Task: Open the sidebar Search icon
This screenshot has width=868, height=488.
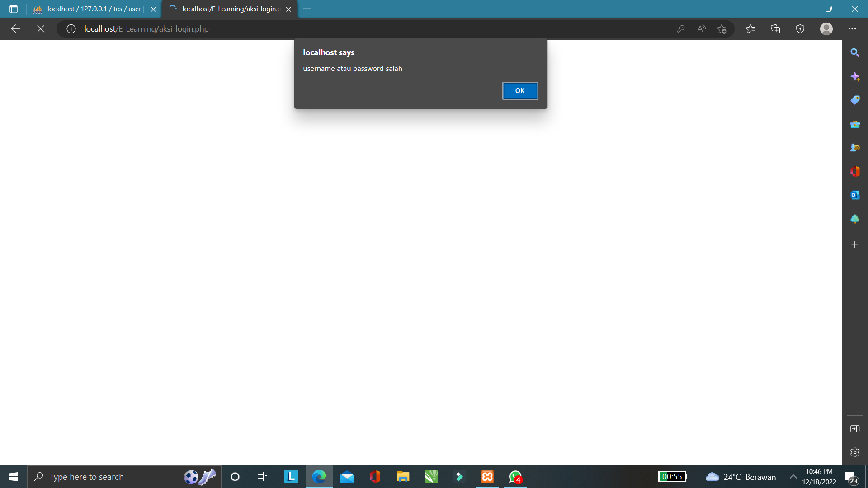Action: tap(854, 53)
